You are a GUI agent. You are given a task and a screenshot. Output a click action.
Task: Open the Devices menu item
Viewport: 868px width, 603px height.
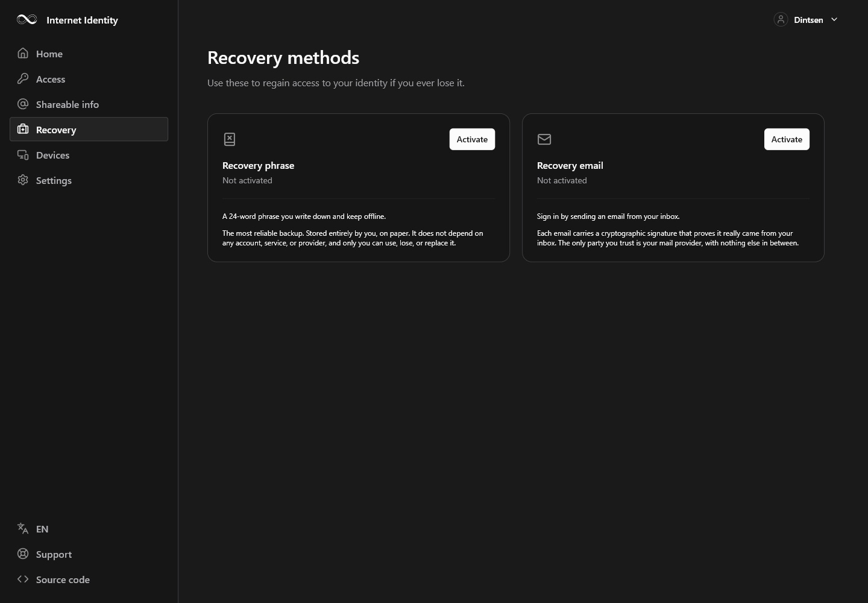point(89,155)
